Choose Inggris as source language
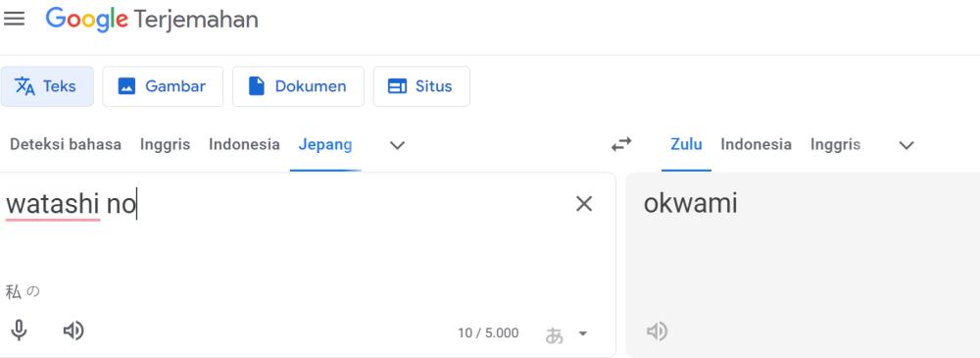Image resolution: width=980 pixels, height=358 pixels. [x=165, y=144]
